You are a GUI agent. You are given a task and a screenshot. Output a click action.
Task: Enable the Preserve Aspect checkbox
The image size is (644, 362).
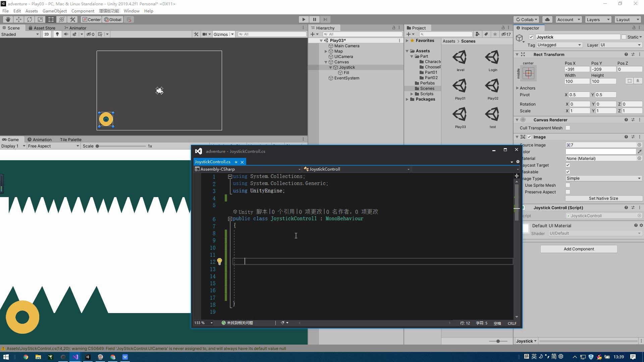point(568,192)
